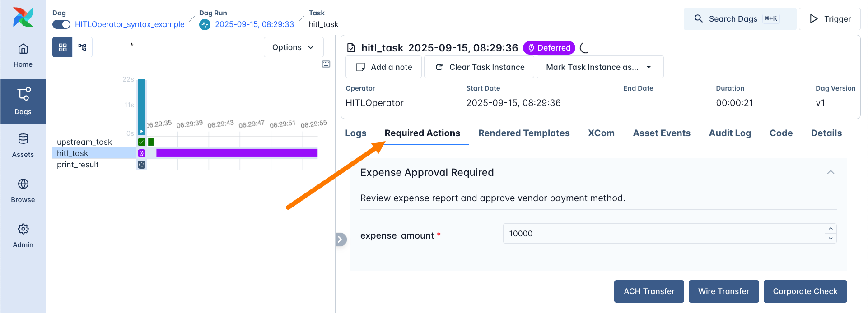Image resolution: width=868 pixels, height=313 pixels.
Task: Click the keyboard shortcuts icon
Action: click(x=326, y=64)
